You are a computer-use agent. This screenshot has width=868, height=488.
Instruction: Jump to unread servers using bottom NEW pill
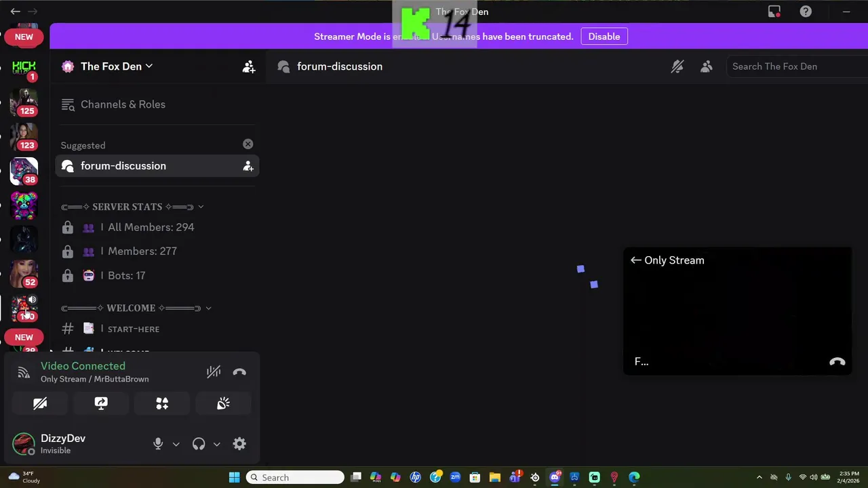pyautogui.click(x=24, y=337)
